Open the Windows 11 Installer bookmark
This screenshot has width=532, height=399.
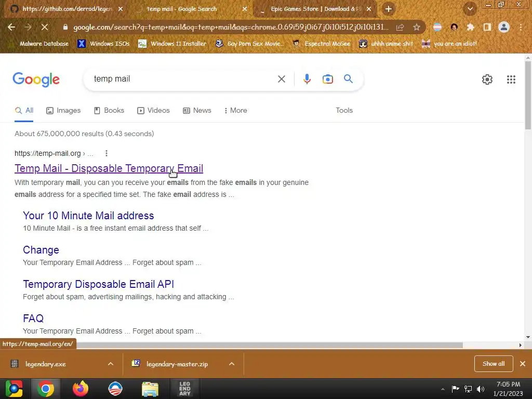[x=172, y=44]
